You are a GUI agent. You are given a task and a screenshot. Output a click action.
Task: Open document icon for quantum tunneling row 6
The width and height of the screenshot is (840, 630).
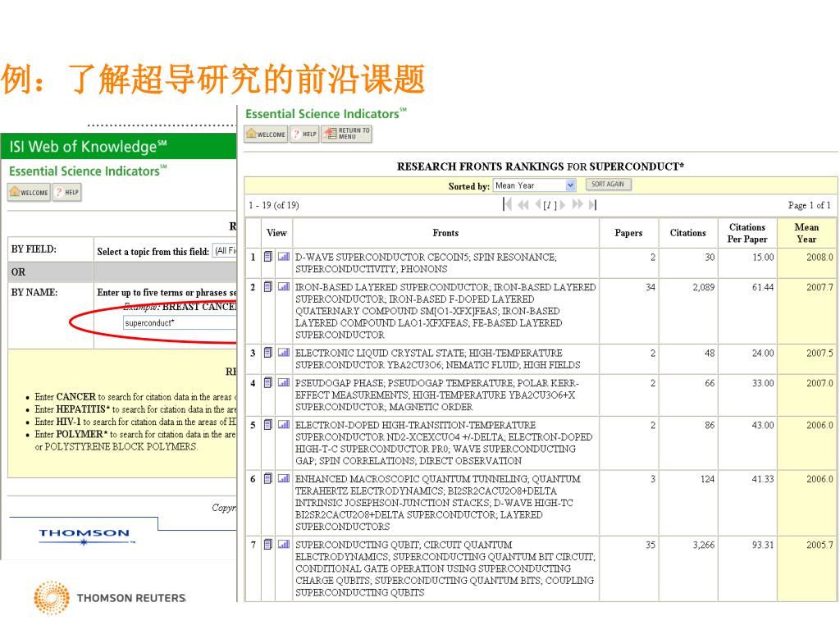point(268,478)
